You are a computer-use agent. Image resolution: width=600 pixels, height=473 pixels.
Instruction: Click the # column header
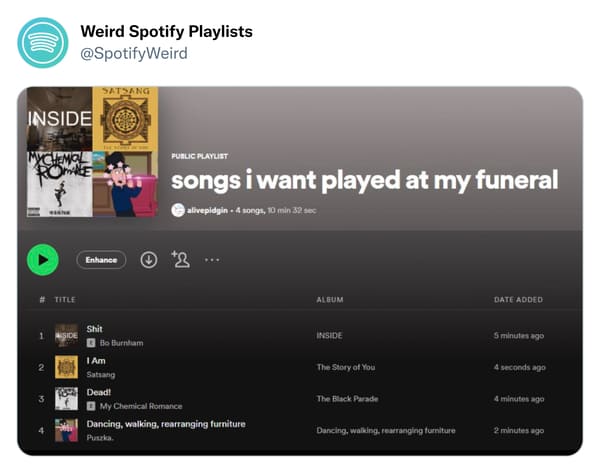[x=42, y=300]
